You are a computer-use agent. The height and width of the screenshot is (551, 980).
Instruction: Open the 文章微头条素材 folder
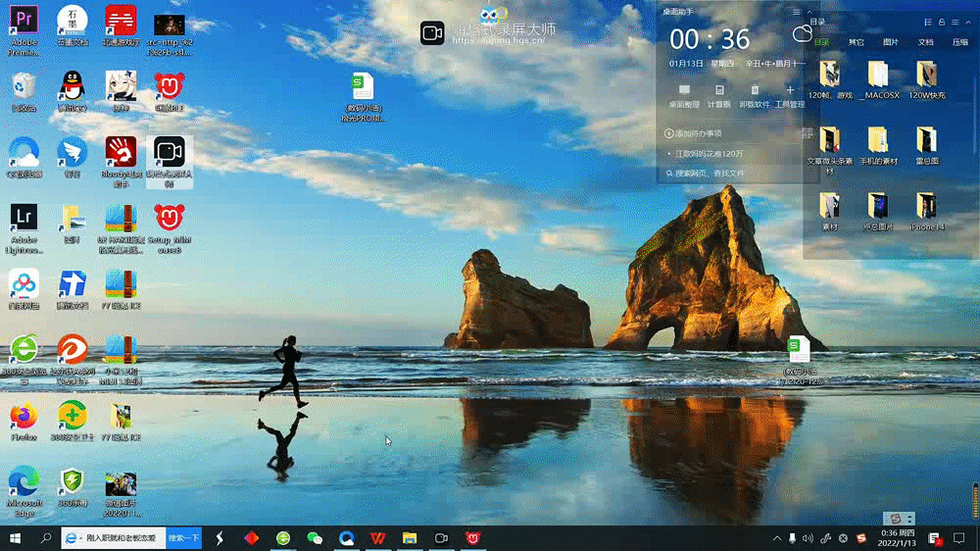coord(829,150)
